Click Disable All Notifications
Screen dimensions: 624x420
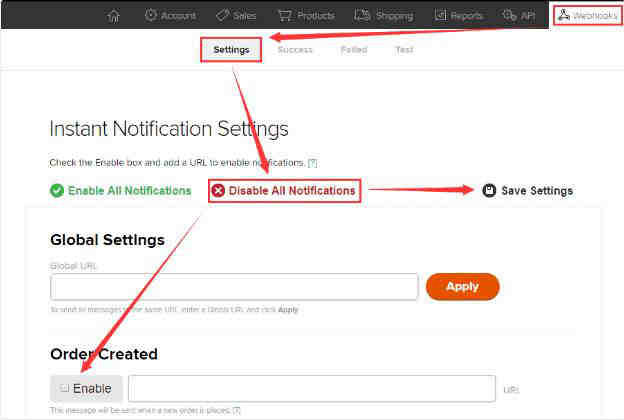point(284,191)
